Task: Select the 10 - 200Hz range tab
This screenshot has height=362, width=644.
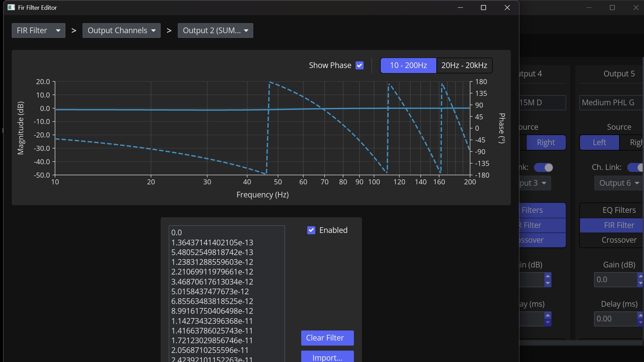Action: tap(408, 65)
